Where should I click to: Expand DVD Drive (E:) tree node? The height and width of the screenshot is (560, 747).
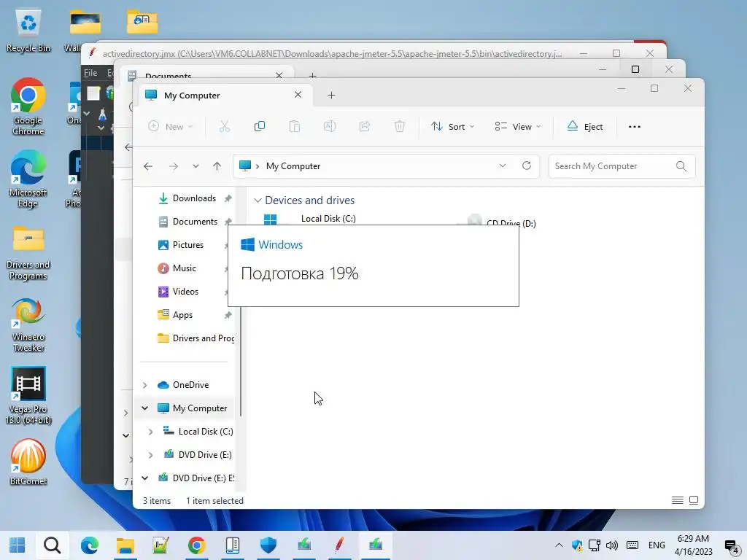pyautogui.click(x=150, y=455)
